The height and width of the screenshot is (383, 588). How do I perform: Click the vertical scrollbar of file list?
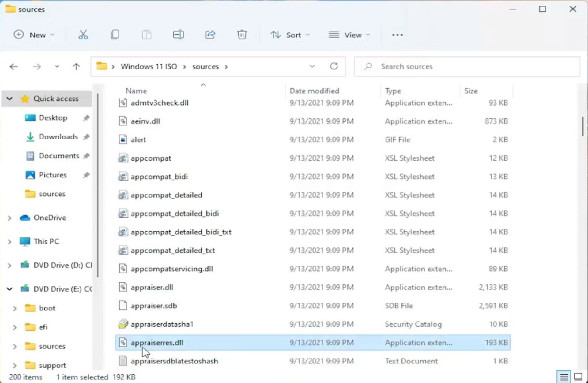pos(582,126)
